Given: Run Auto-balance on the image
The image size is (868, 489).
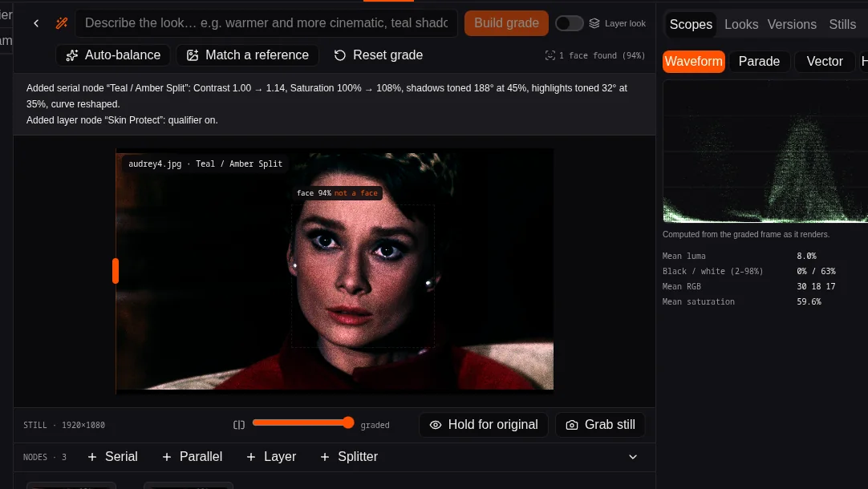Looking at the screenshot, I should pos(113,55).
